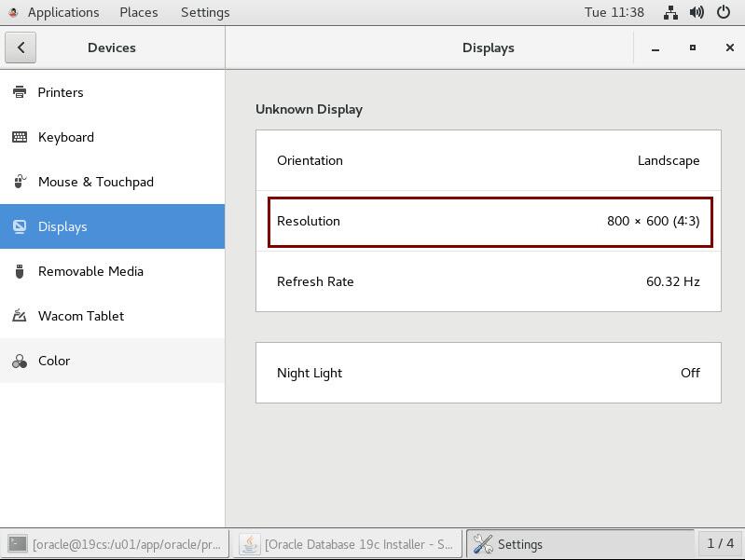Click the Removable Media icon

[x=20, y=271]
